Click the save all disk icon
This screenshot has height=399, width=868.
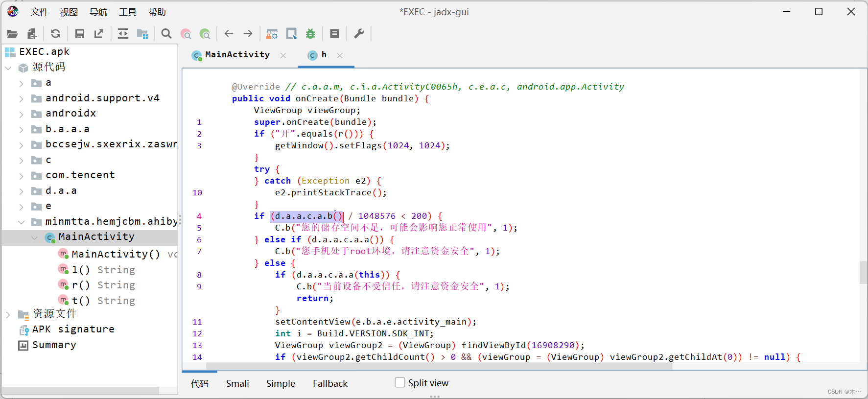coord(79,34)
